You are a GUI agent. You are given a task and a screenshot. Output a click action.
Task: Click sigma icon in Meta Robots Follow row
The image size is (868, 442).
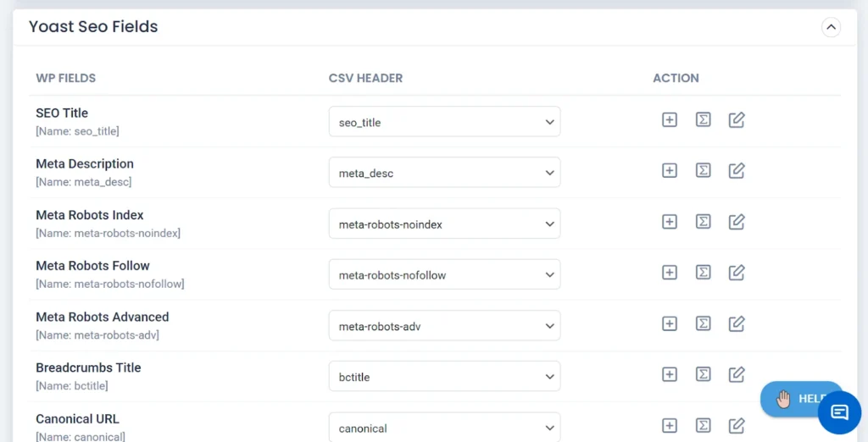click(x=703, y=272)
